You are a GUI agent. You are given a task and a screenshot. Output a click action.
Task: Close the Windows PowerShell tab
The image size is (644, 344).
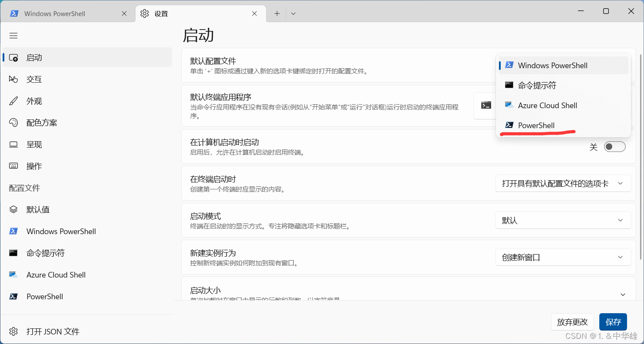click(x=124, y=13)
